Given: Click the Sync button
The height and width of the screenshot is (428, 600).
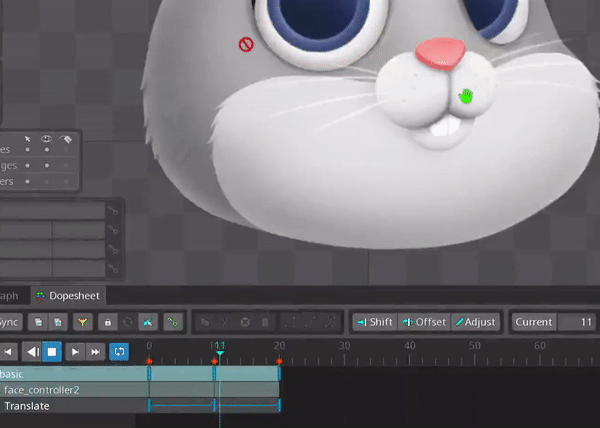Looking at the screenshot, I should [11, 322].
